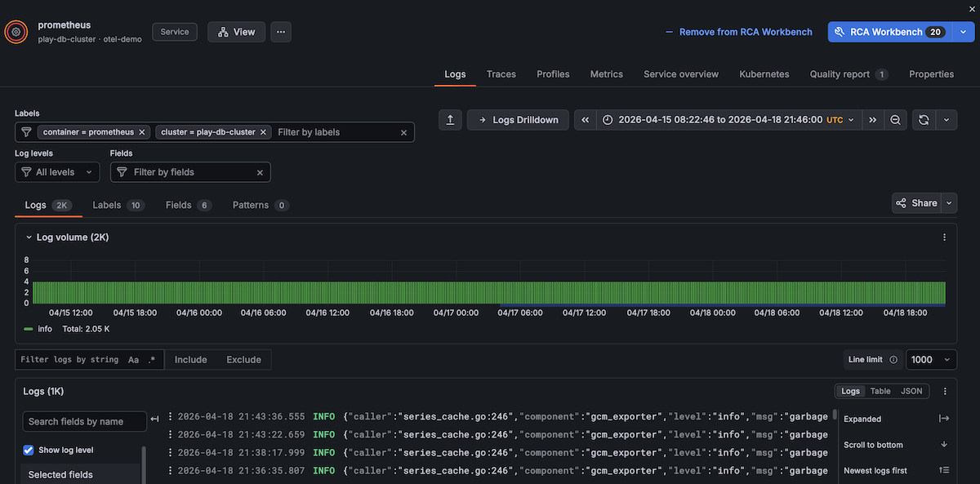Click the Include button
This screenshot has width=980, height=484.
(x=191, y=360)
